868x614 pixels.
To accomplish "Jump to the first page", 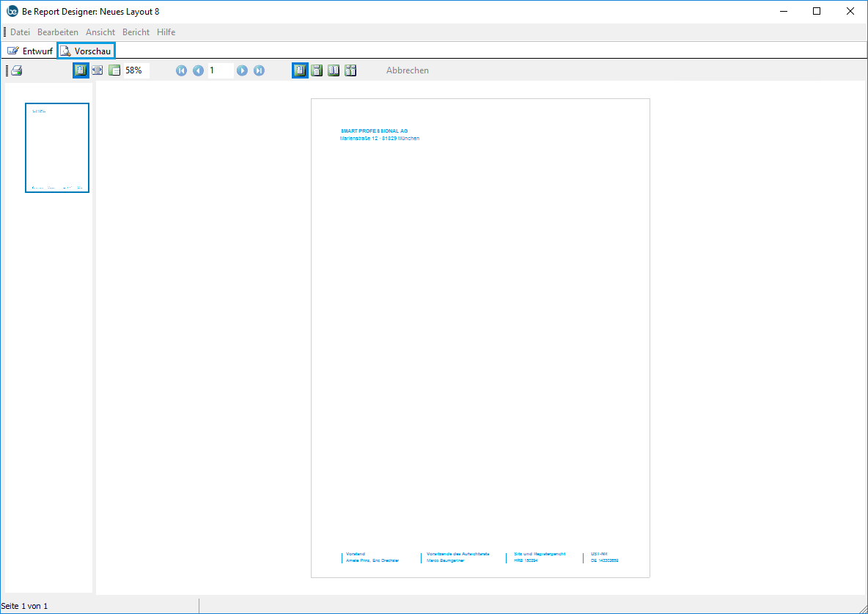I will [181, 70].
